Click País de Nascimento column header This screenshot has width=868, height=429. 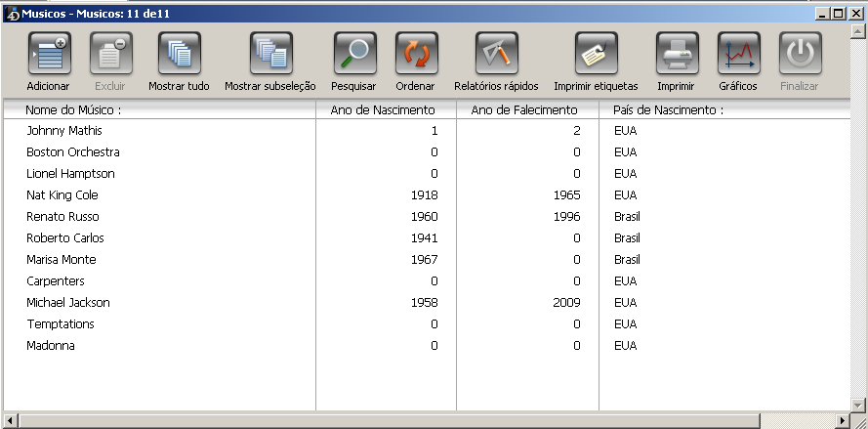[668, 109]
